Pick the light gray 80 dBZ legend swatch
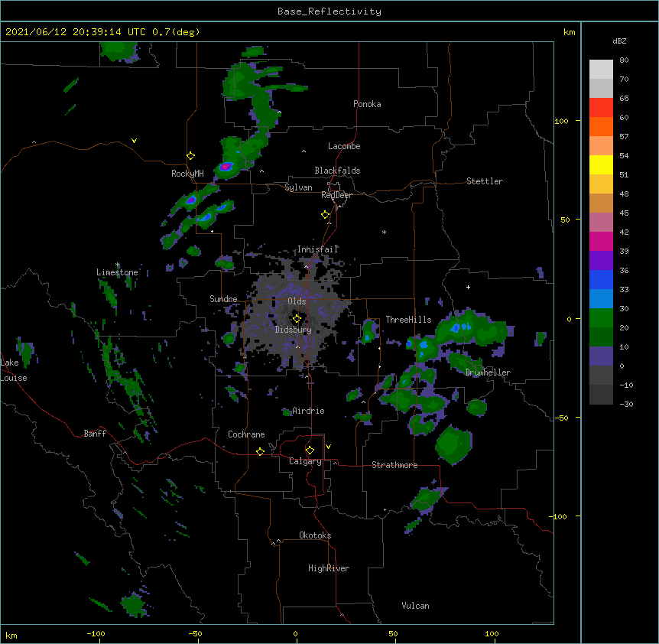This screenshot has height=644, width=659. point(601,70)
